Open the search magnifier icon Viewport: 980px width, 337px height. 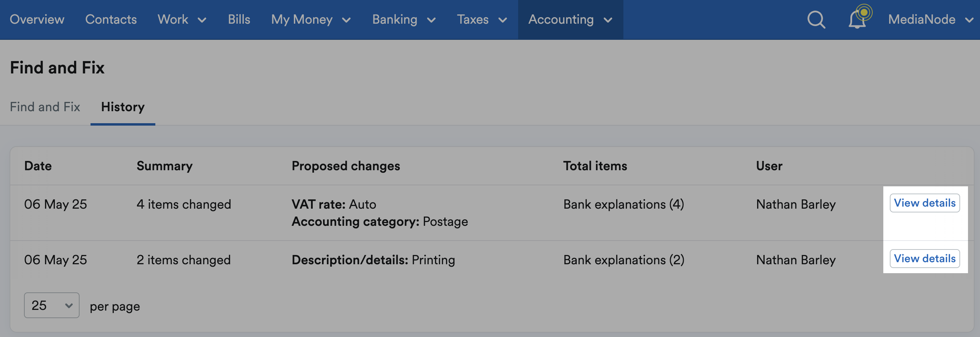[816, 20]
